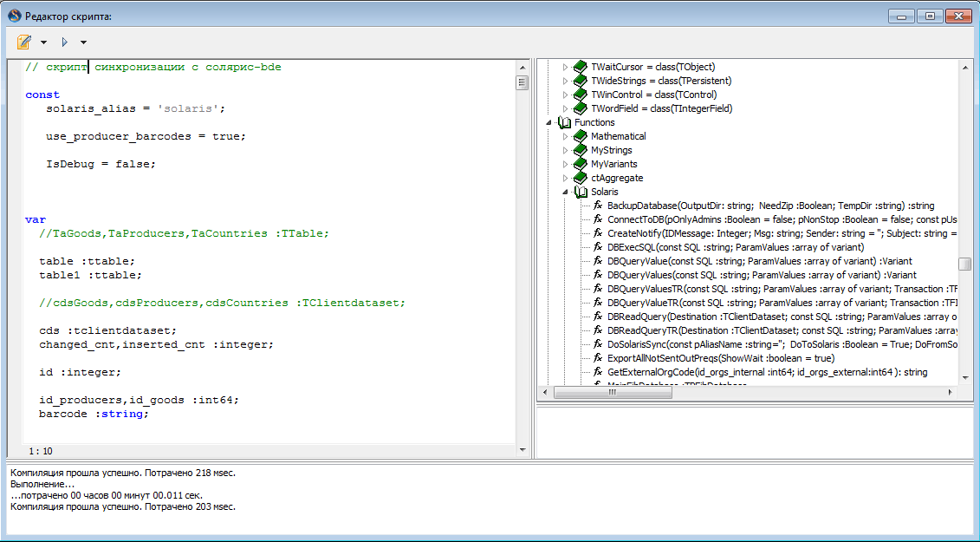980x542 pixels.
Task: Select TWaitCursor = class(TObject) entry
Action: click(x=653, y=67)
